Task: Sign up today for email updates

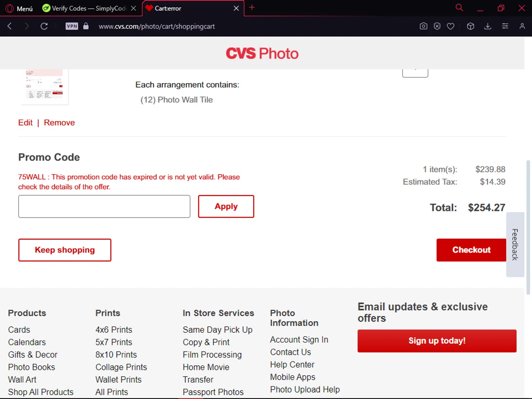Action: click(x=437, y=341)
